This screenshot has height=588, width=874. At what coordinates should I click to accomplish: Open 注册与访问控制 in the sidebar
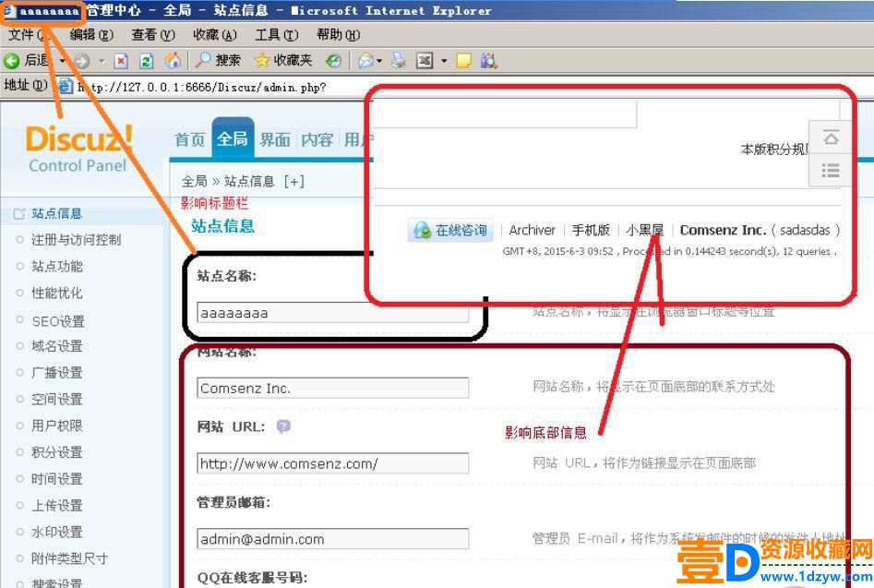click(x=76, y=240)
